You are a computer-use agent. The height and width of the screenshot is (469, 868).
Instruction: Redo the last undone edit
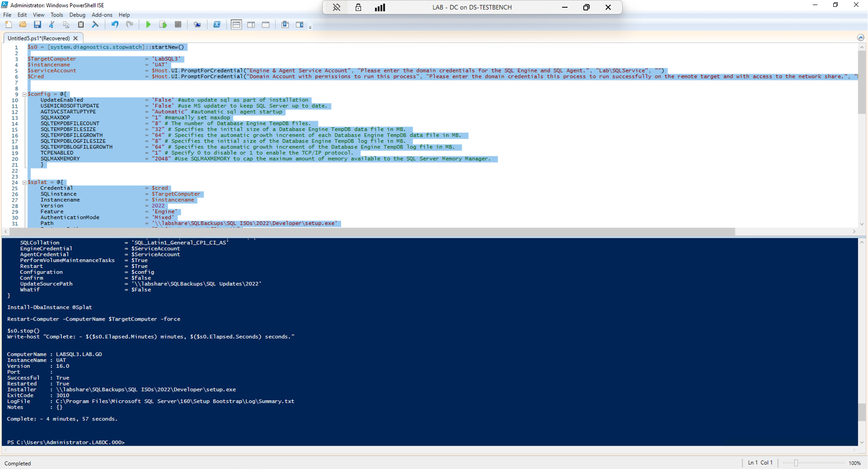130,25
